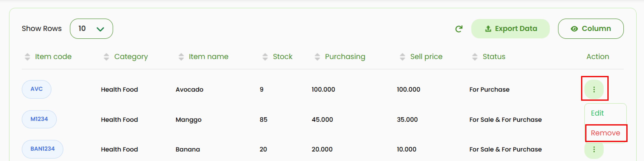Open Avocado row three-dot action menu
This screenshot has width=644, height=161.
pos(594,89)
